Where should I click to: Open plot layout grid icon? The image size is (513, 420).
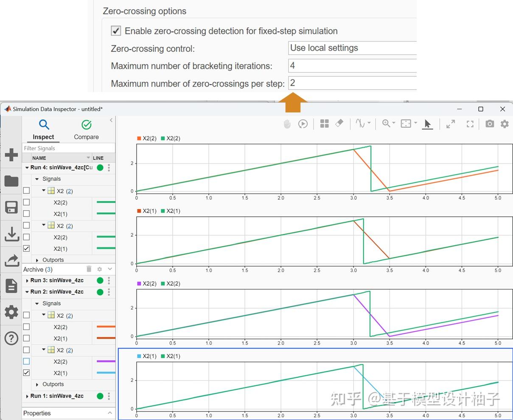point(325,124)
